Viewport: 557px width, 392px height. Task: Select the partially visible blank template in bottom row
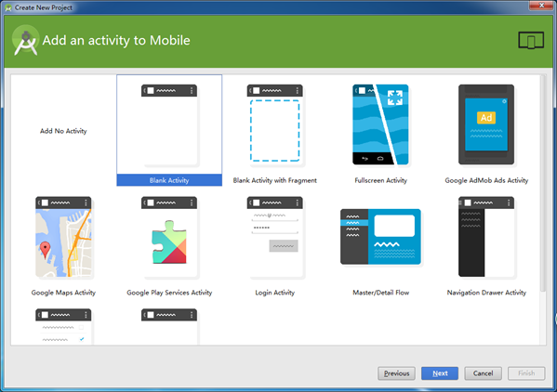[169, 326]
